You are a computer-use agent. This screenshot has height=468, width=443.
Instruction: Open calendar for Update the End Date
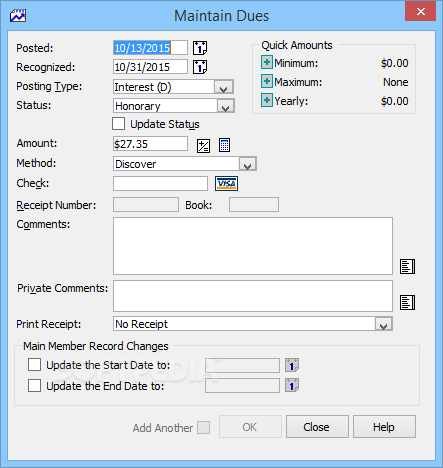292,386
